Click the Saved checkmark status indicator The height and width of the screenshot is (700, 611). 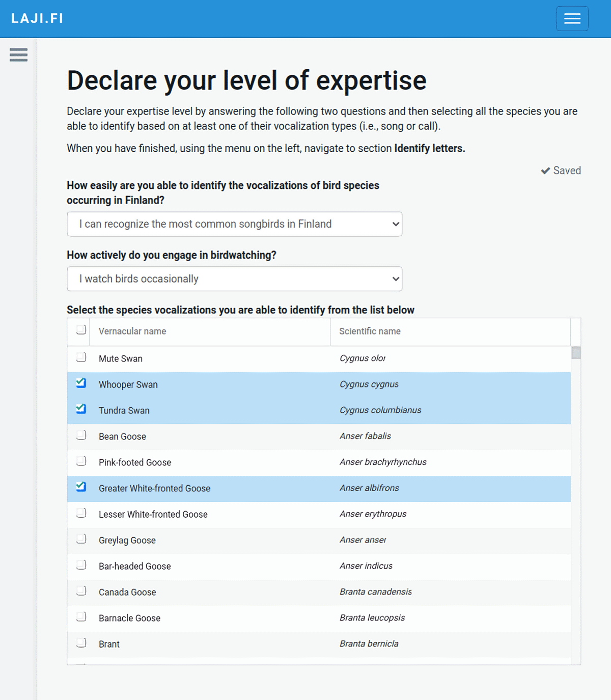(561, 171)
